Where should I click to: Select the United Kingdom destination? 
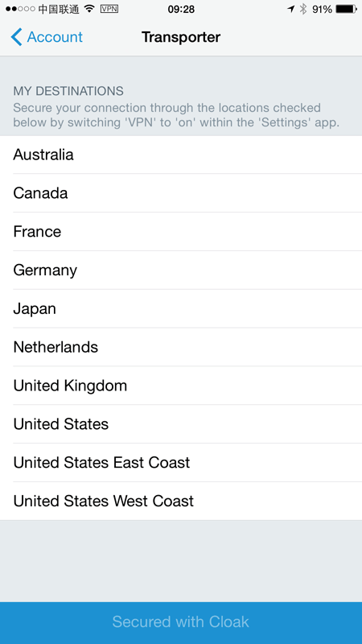click(x=181, y=386)
